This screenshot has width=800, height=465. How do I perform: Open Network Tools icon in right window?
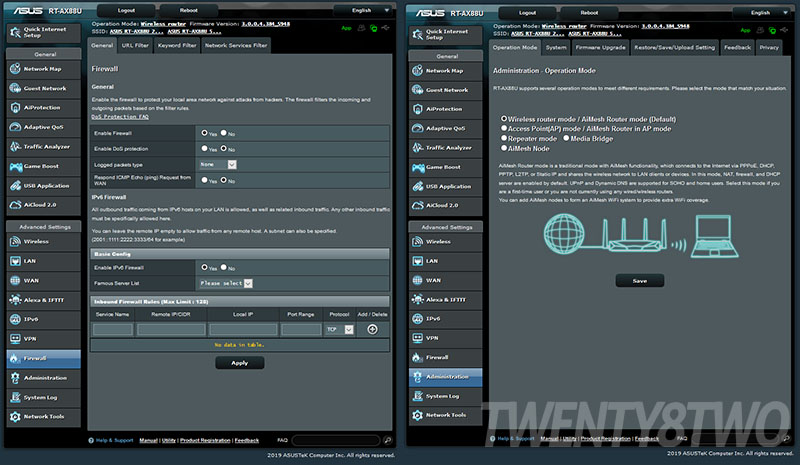[417, 415]
